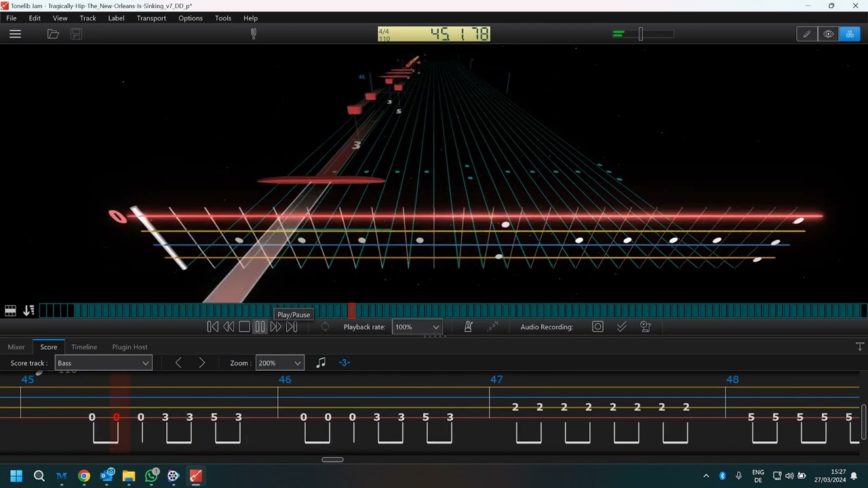Select the Score tab
The width and height of the screenshot is (868, 488).
(49, 347)
